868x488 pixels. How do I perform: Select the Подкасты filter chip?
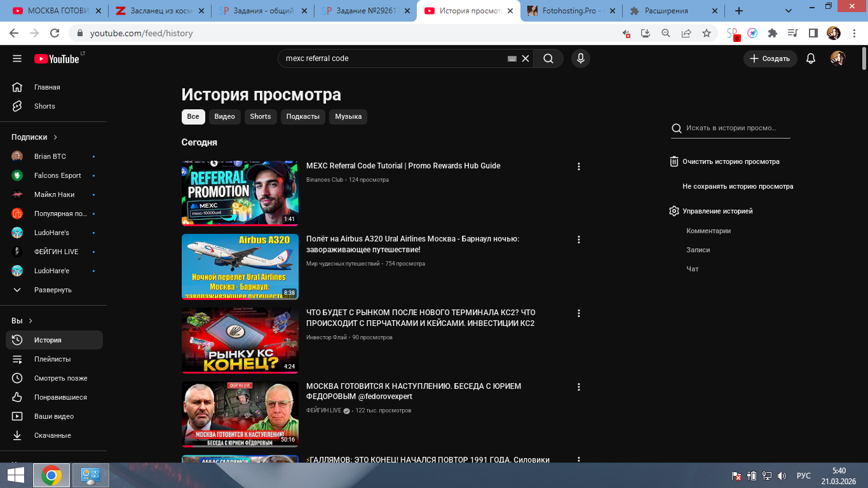click(x=303, y=117)
